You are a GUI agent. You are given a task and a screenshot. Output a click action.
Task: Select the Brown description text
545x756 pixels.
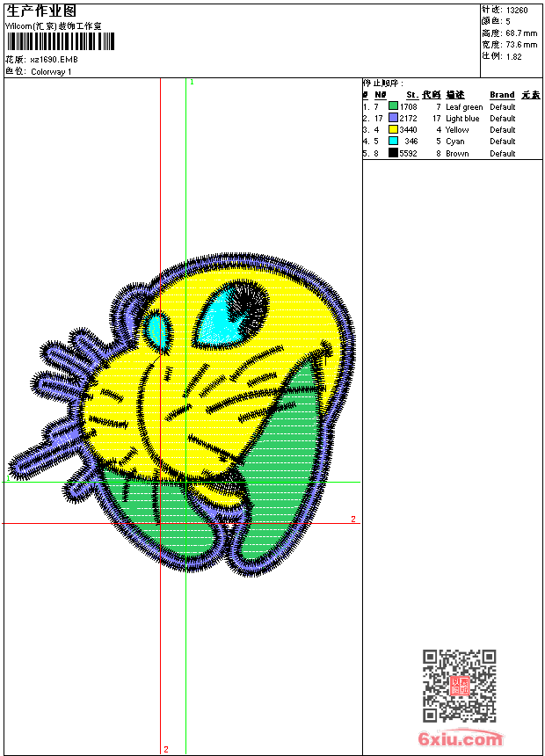tap(457, 154)
